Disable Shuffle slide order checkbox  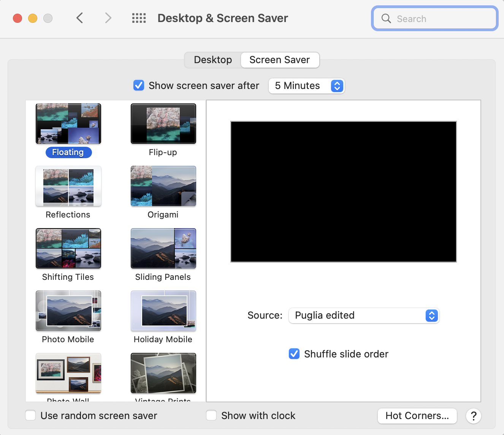[294, 354]
